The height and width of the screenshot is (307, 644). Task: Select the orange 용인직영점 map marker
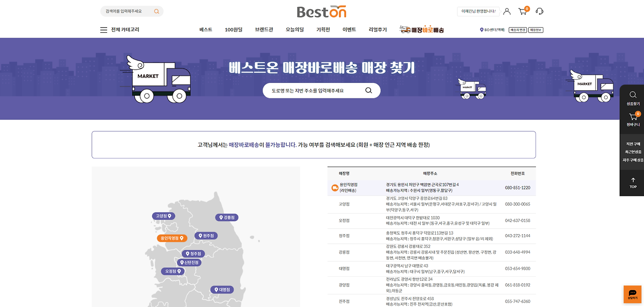pos(172,238)
